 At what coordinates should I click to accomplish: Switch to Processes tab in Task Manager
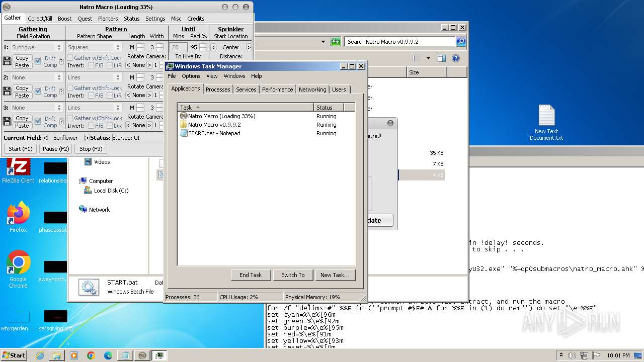218,89
